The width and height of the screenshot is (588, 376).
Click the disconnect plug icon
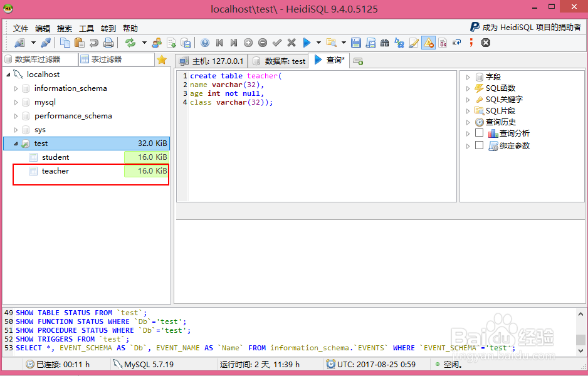click(46, 43)
